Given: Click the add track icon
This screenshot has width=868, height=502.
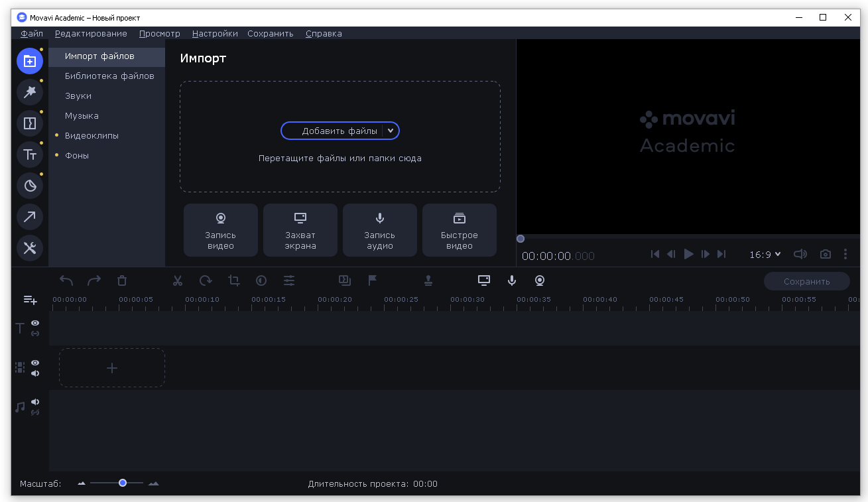Looking at the screenshot, I should 30,300.
